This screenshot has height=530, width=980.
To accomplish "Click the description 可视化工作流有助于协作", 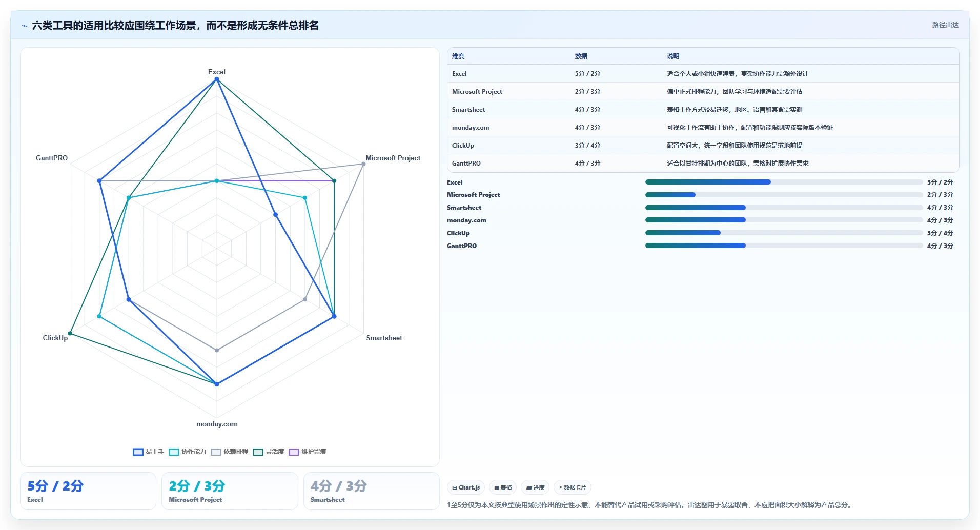I will pos(750,128).
